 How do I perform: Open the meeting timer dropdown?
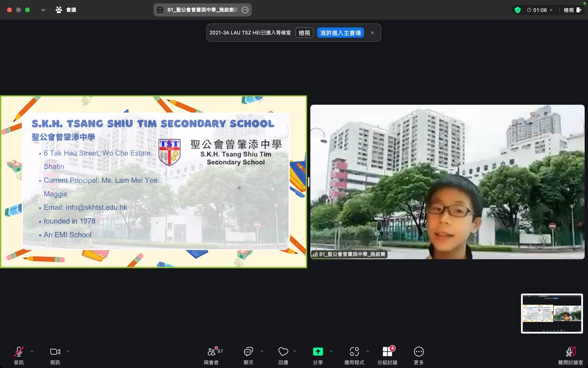tap(540, 10)
